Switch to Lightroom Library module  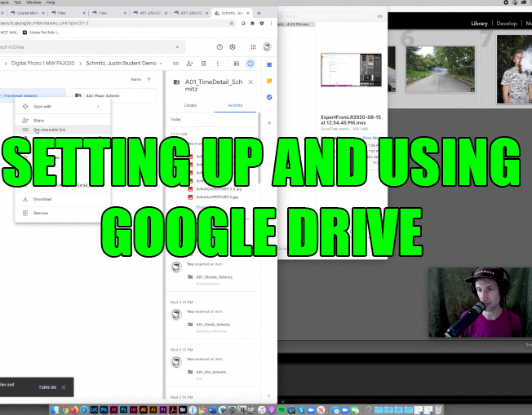[x=480, y=24]
